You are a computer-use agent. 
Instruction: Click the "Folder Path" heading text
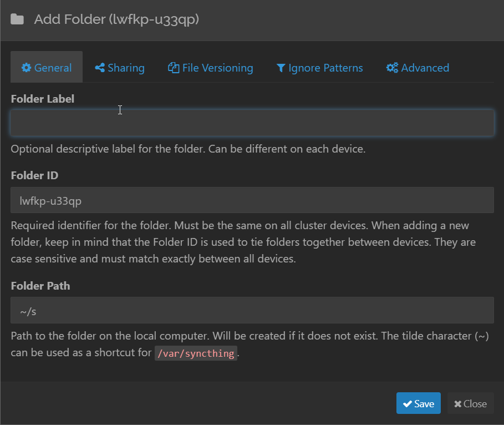click(x=40, y=286)
